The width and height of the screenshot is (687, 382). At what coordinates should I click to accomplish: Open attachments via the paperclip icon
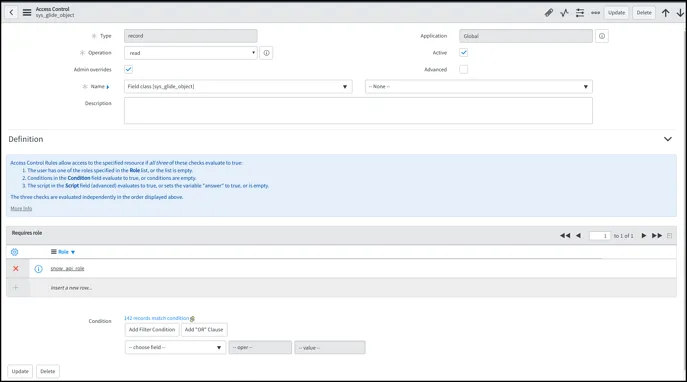tap(549, 13)
